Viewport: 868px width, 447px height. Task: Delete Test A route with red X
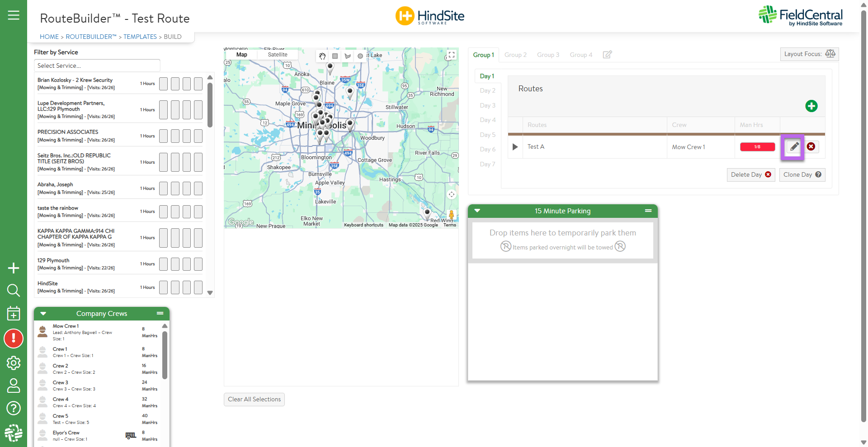pos(811,147)
